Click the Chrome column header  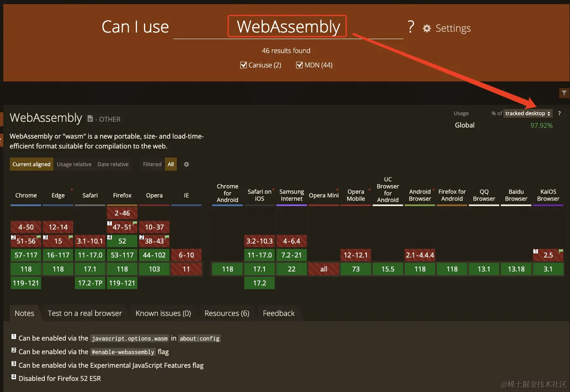tap(26, 195)
